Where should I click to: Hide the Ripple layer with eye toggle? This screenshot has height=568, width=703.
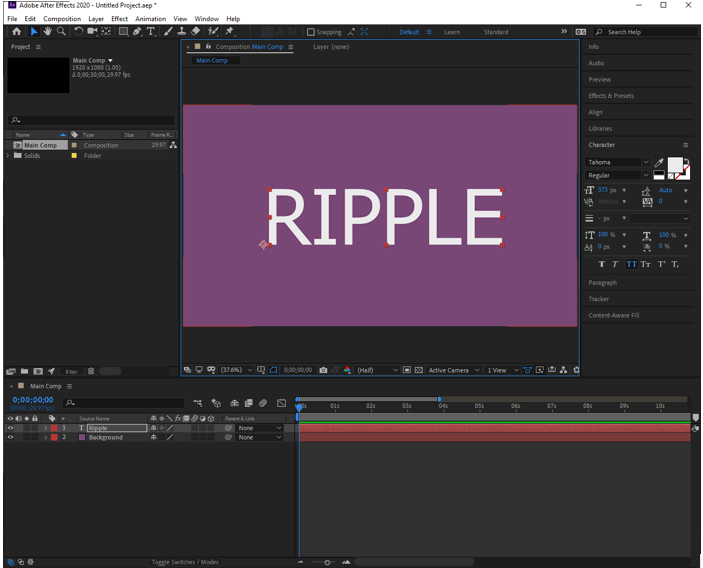pos(10,428)
